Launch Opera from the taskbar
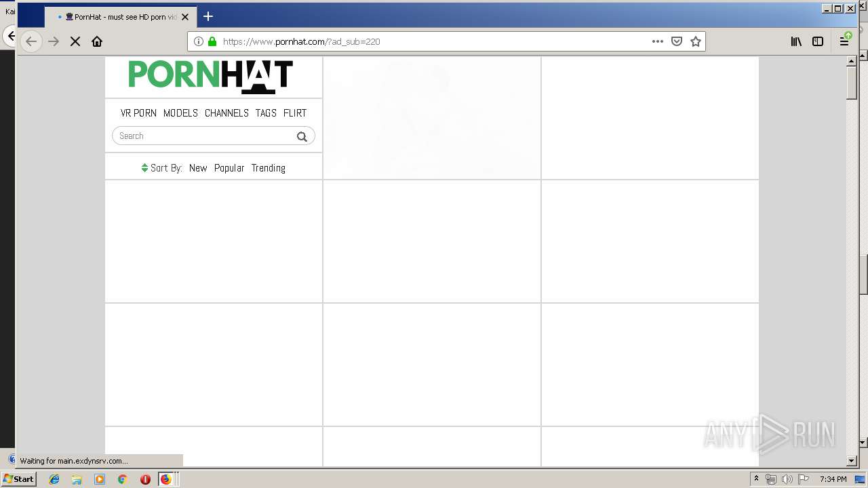Image resolution: width=868 pixels, height=488 pixels. [x=145, y=479]
